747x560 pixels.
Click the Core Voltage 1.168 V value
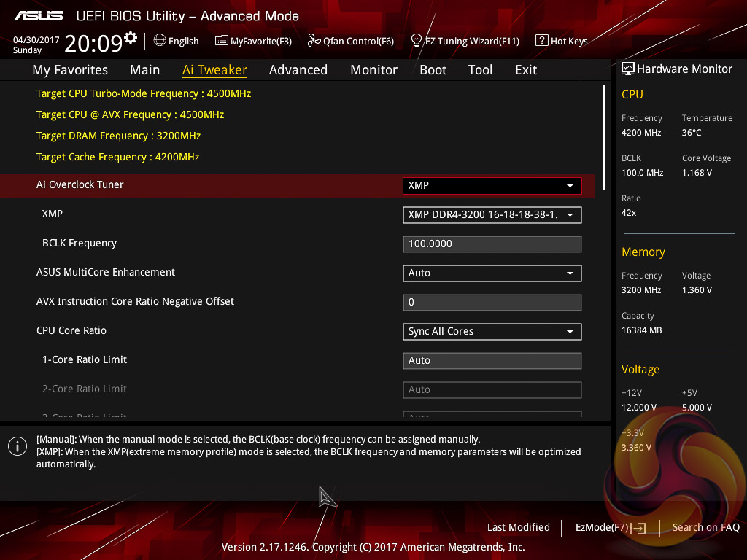[x=697, y=172]
